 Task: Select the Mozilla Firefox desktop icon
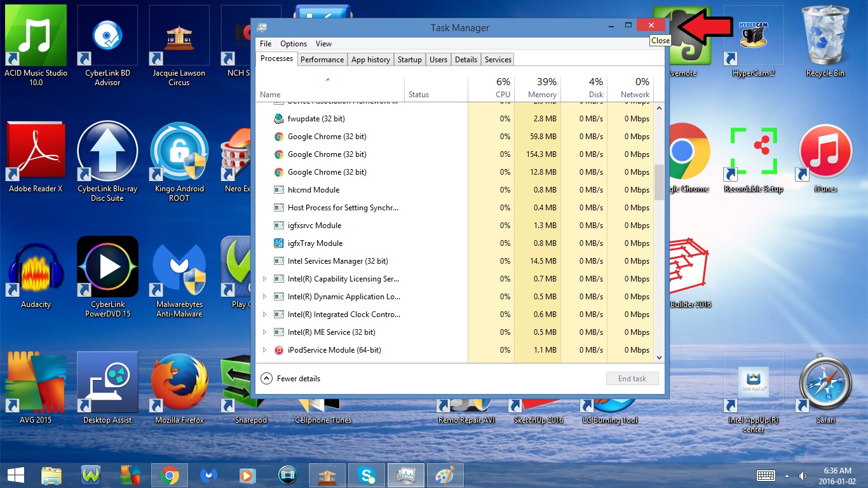point(179,389)
